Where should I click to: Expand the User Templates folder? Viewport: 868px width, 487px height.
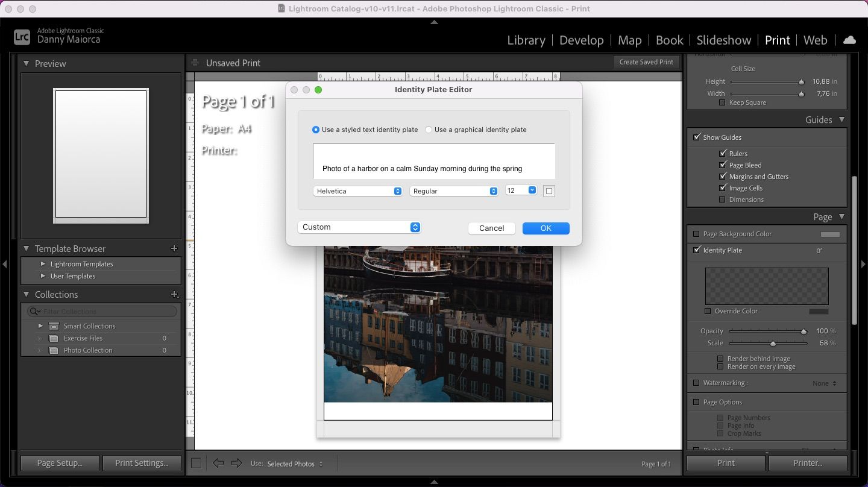pyautogui.click(x=43, y=276)
